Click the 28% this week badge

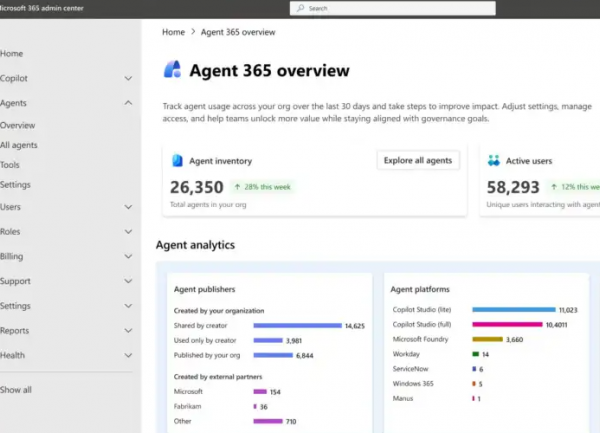(x=262, y=187)
